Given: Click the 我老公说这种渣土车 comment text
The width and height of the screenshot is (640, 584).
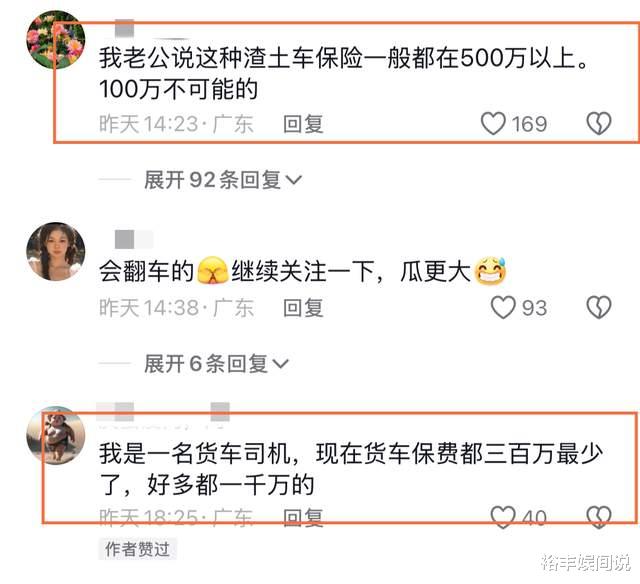Looking at the screenshot, I should click(344, 73).
